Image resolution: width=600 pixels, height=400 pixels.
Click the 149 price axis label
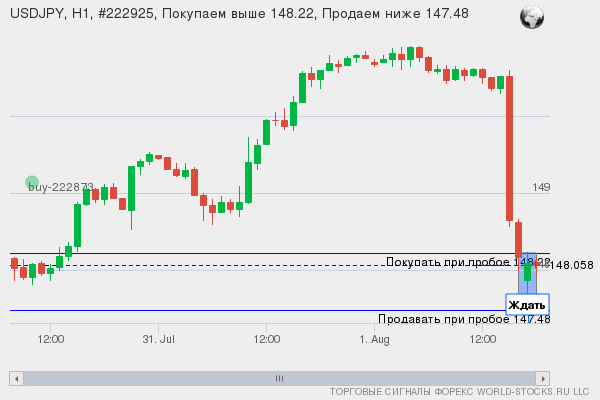(541, 187)
